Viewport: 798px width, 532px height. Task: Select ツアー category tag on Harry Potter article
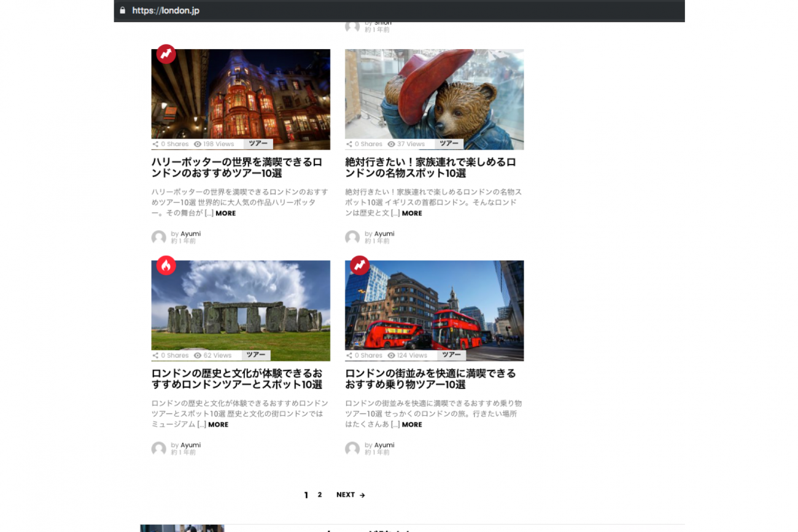pos(258,144)
